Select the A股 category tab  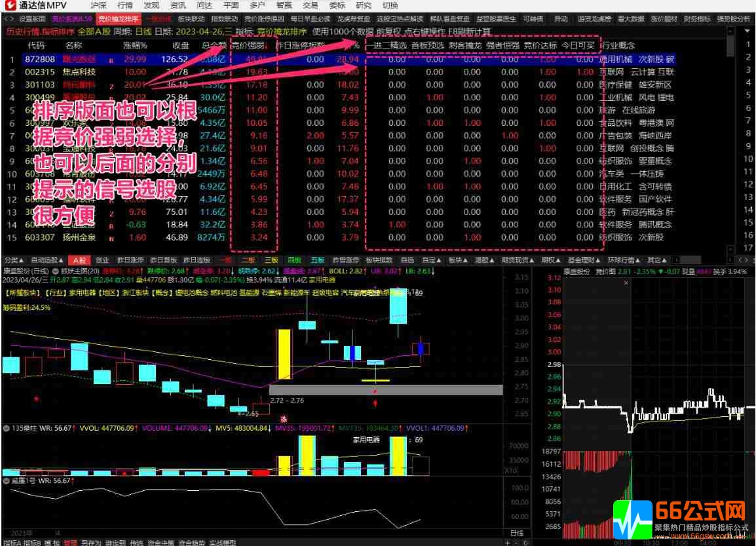click(x=79, y=260)
